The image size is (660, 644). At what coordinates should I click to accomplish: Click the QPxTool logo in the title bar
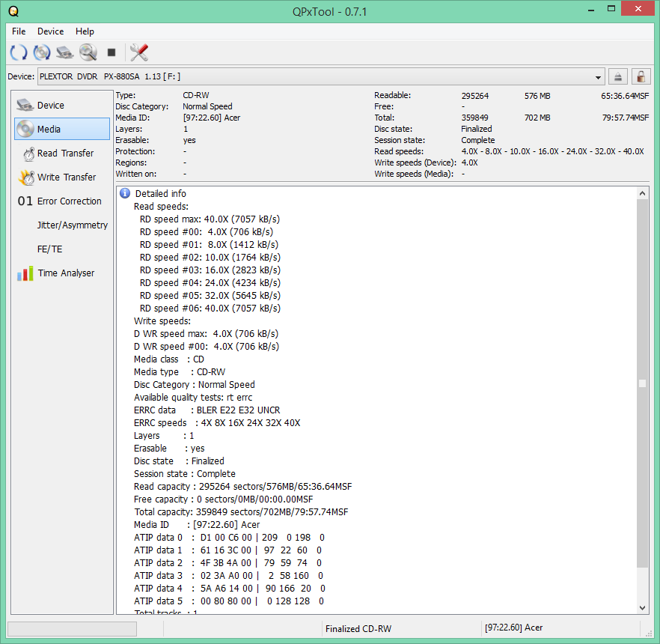pyautogui.click(x=13, y=11)
